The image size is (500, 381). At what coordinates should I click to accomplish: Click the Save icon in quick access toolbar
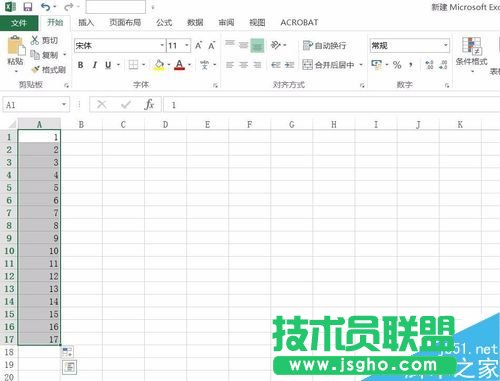(27, 7)
